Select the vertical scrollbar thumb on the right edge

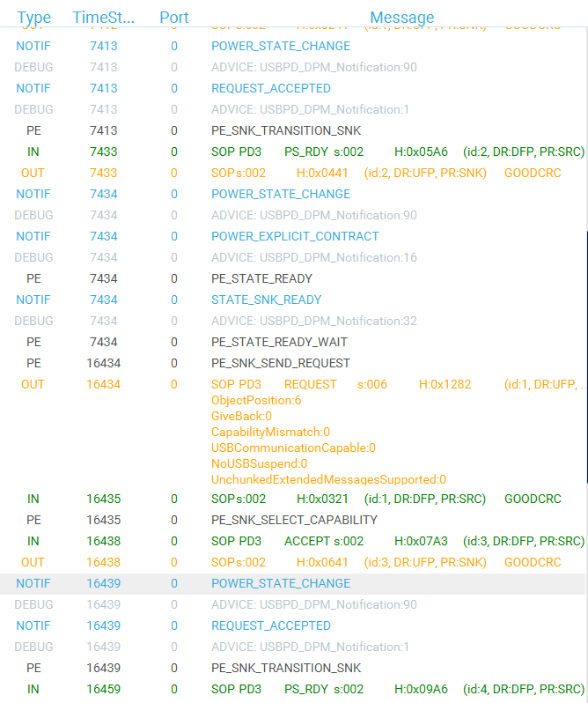(586, 357)
